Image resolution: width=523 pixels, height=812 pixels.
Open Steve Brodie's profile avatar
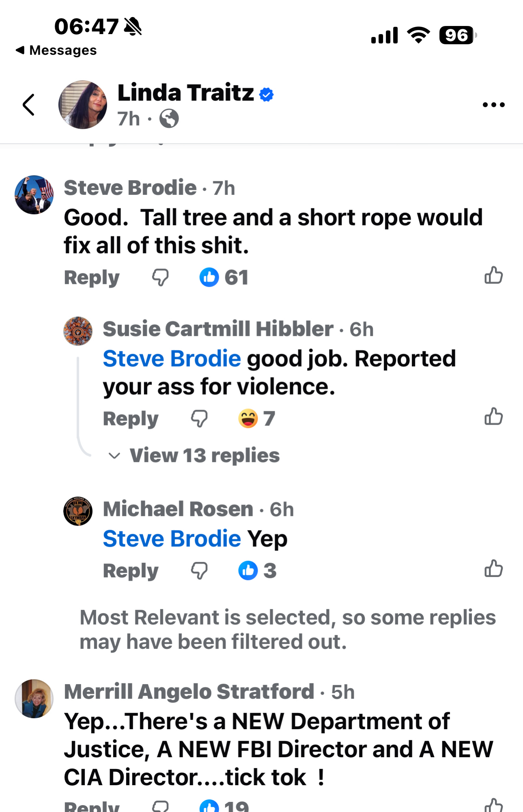[34, 195]
